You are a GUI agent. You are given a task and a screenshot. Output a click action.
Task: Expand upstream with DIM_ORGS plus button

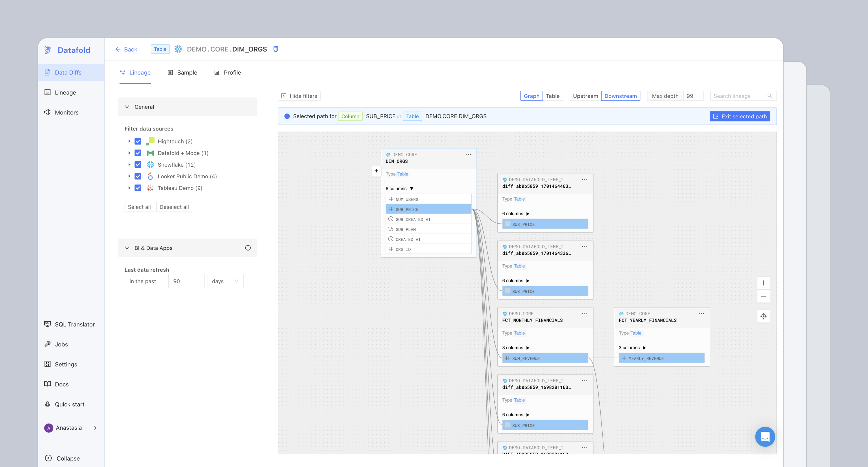coord(376,171)
